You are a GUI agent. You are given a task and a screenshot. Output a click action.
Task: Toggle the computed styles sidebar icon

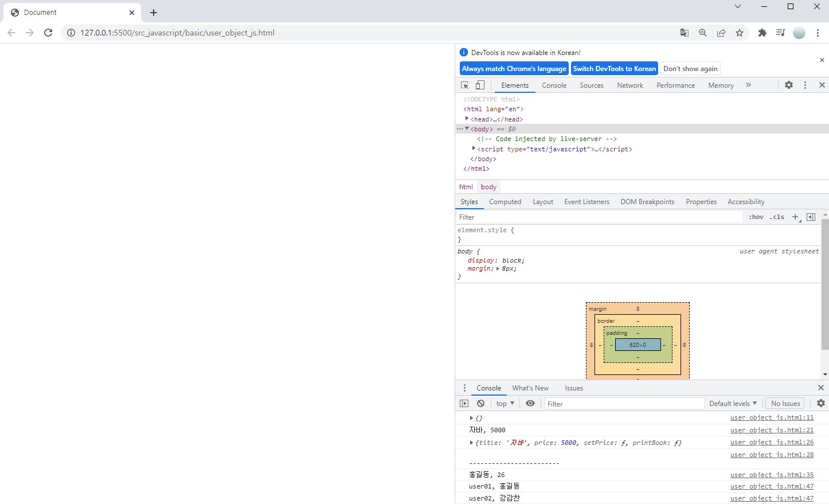(x=811, y=217)
